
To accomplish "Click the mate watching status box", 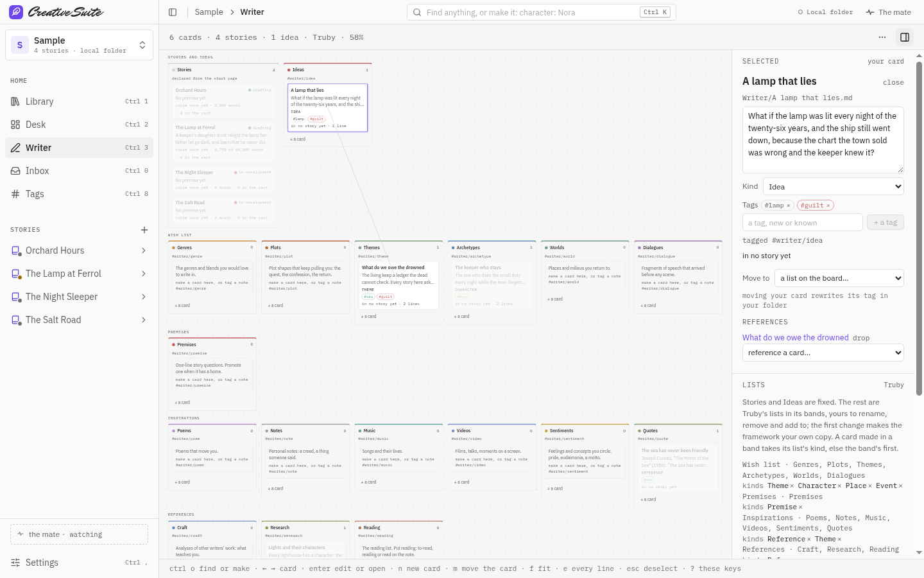I will click(x=79, y=534).
